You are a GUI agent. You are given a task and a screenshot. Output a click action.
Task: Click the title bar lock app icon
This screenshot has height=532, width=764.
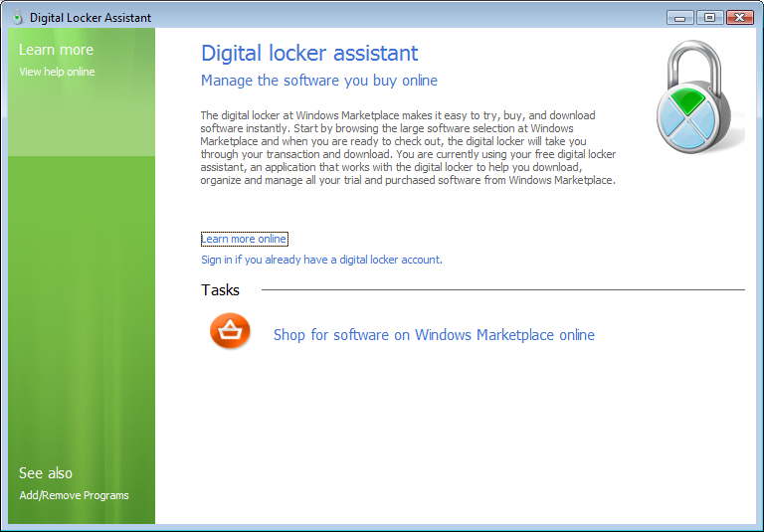point(18,18)
